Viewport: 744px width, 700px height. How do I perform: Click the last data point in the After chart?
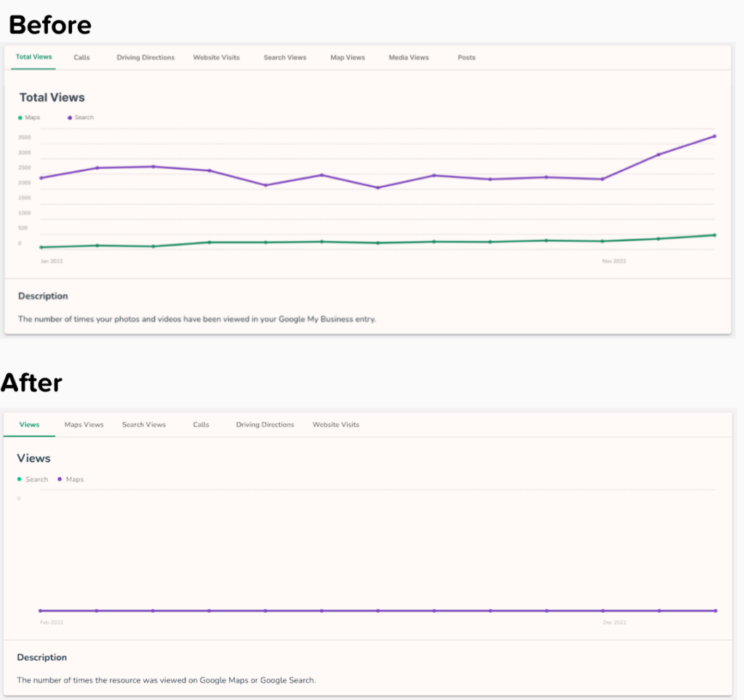716,611
